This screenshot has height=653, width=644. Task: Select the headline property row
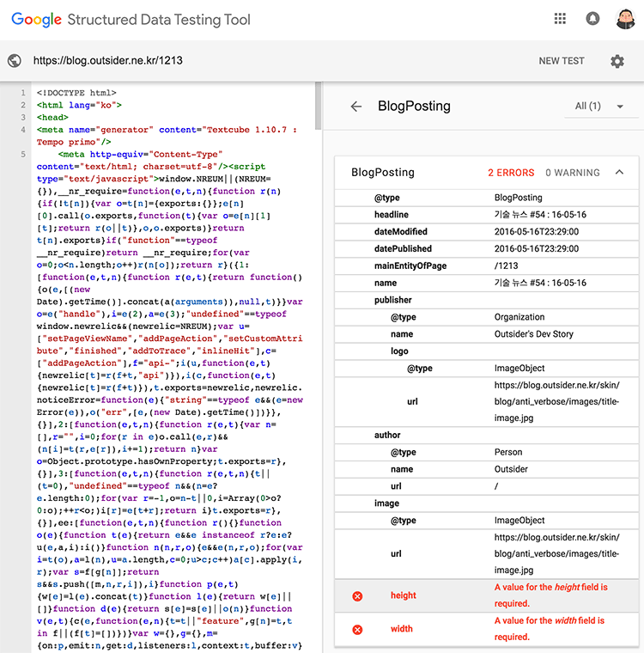487,215
